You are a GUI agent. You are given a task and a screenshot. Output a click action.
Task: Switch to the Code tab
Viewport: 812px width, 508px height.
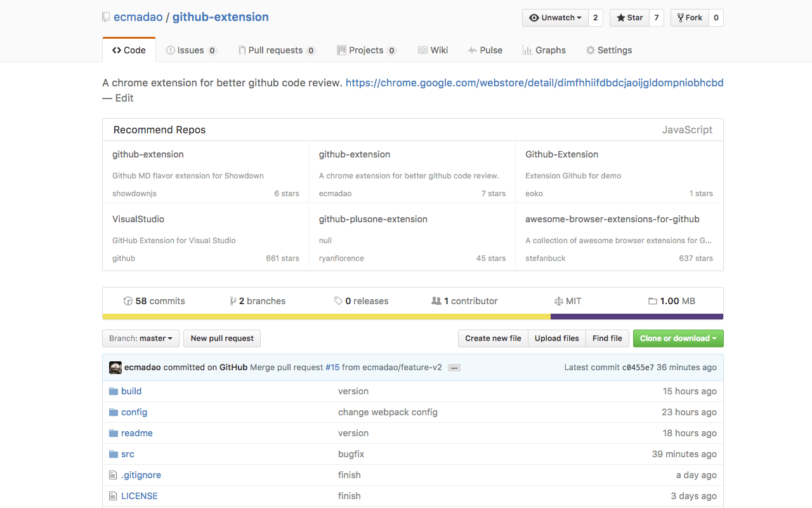[129, 50]
